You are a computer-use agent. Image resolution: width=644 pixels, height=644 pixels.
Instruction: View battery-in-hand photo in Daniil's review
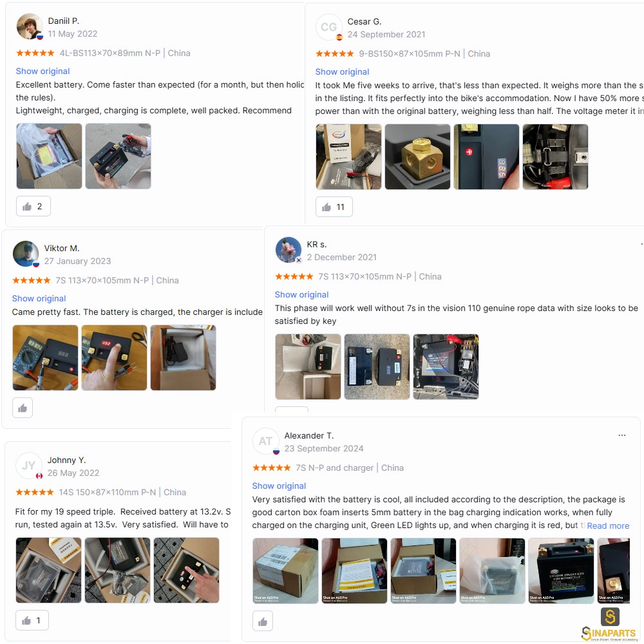tap(118, 156)
